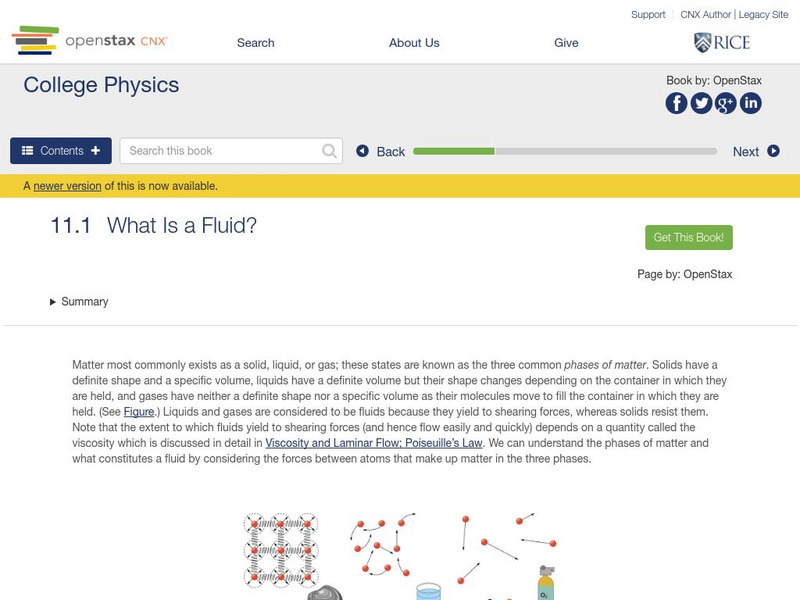Screen dimensions: 800x600
Task: Select About Us in the top navigation
Action: tap(414, 43)
